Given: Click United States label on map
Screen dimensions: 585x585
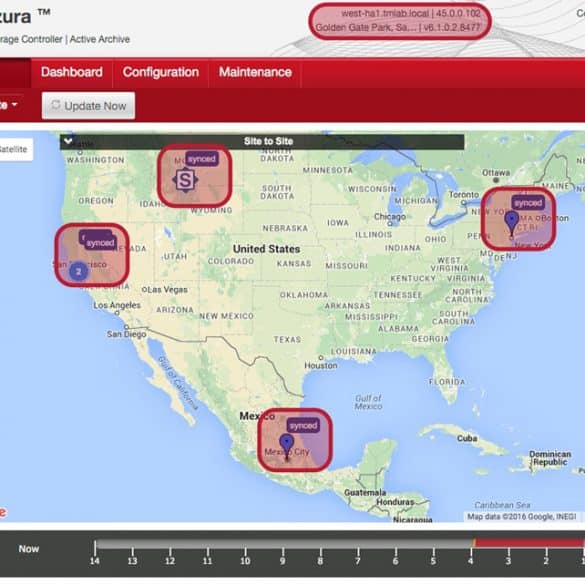Looking at the screenshot, I should point(266,249).
